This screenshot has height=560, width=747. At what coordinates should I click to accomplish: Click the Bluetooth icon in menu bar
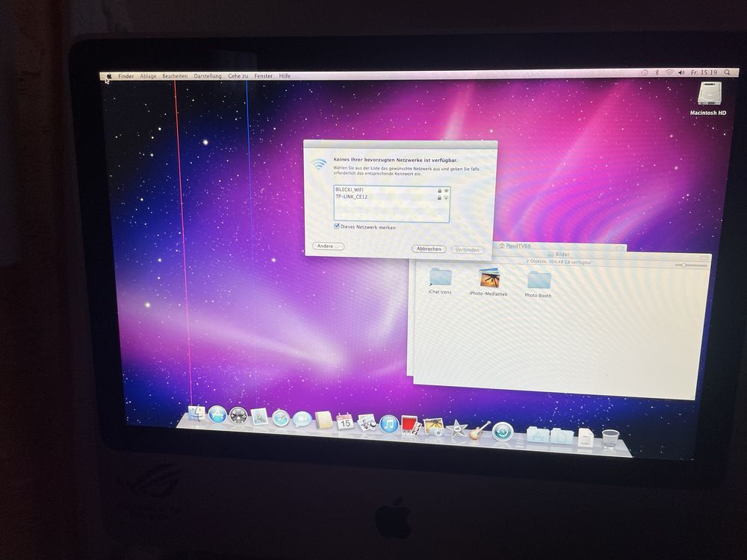pyautogui.click(x=657, y=72)
